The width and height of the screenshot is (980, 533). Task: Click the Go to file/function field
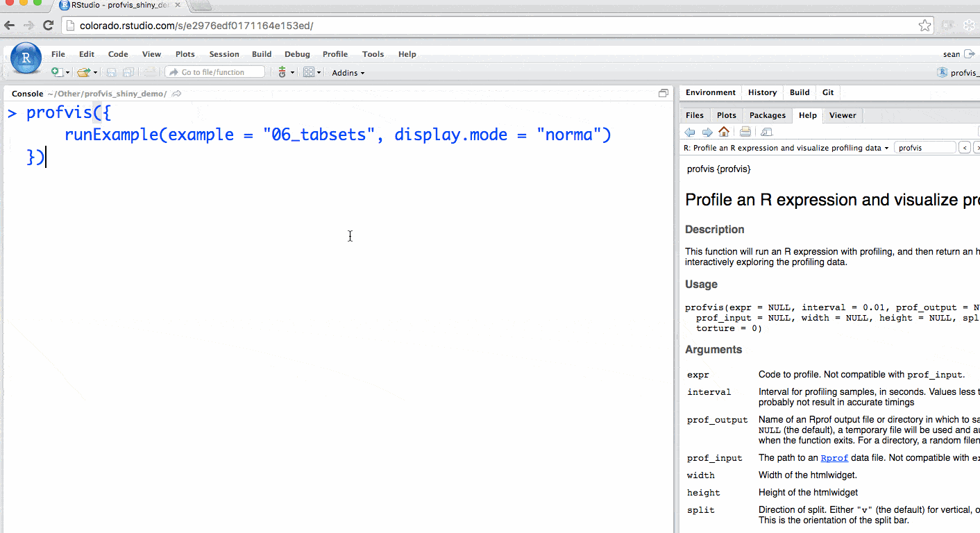(x=215, y=72)
